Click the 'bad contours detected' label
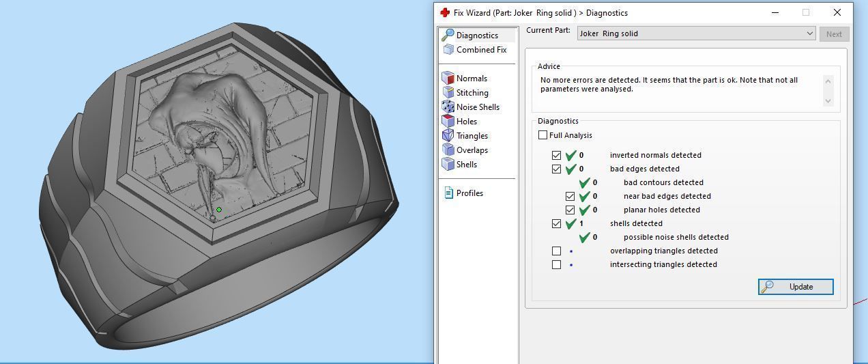Image resolution: width=868 pixels, height=364 pixels. click(x=663, y=182)
